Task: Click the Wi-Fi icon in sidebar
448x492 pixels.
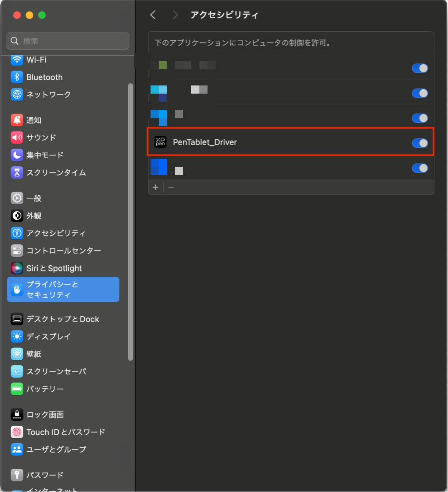Action: coord(17,60)
